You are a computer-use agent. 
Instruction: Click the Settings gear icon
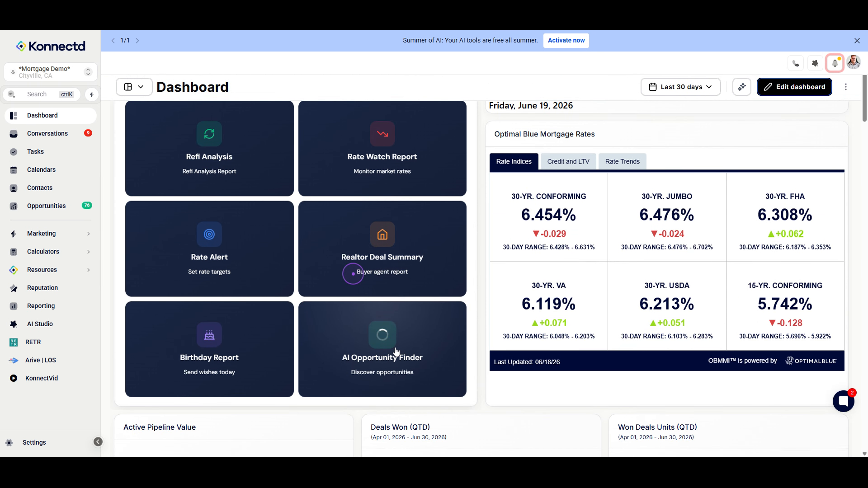click(9, 442)
